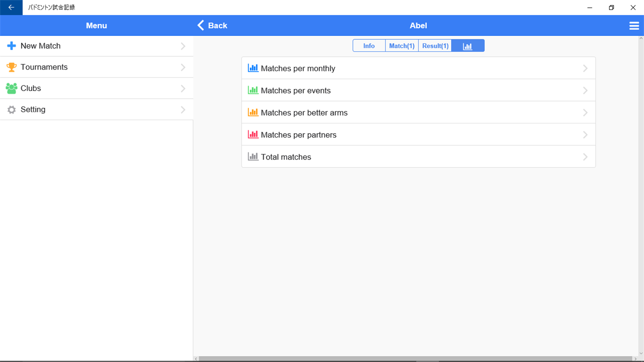Open Setting from the side menu
Viewport: 644px width, 362px height.
click(x=97, y=109)
